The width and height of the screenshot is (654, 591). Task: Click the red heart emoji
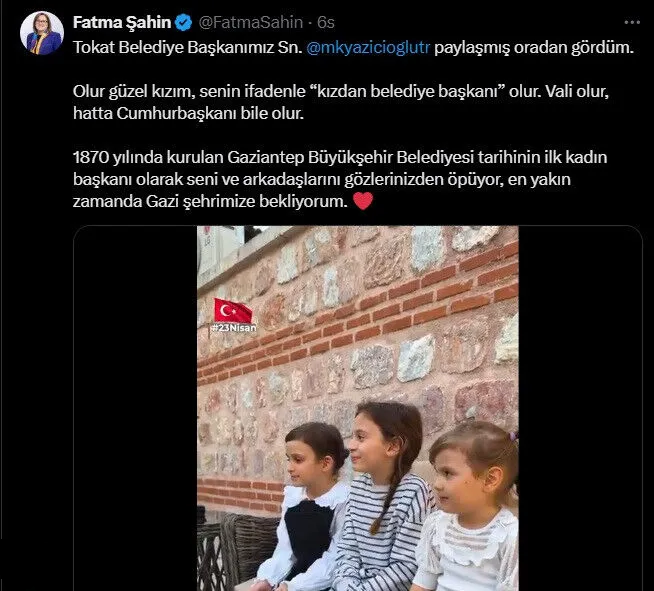tap(363, 201)
